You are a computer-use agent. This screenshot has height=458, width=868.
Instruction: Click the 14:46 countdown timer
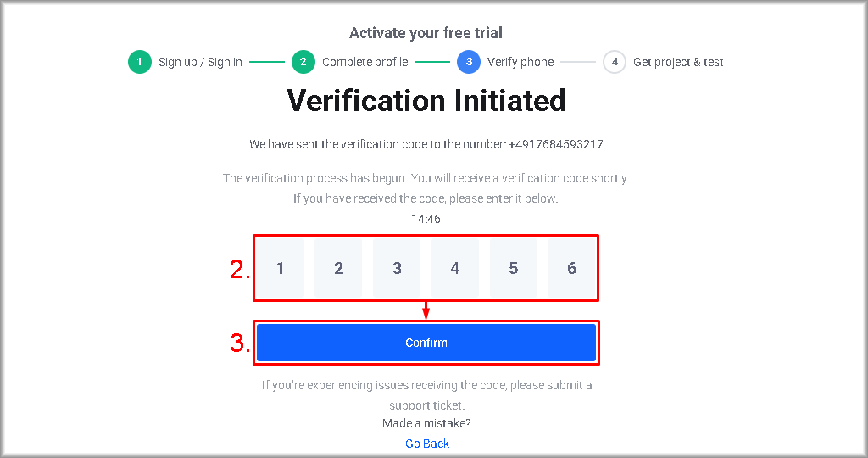tap(426, 219)
